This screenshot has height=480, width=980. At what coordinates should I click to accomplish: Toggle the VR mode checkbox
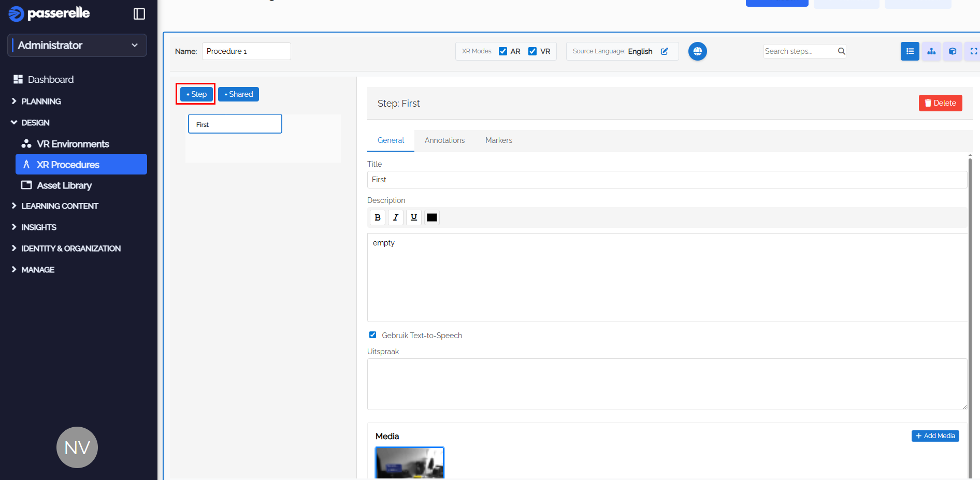coord(532,51)
